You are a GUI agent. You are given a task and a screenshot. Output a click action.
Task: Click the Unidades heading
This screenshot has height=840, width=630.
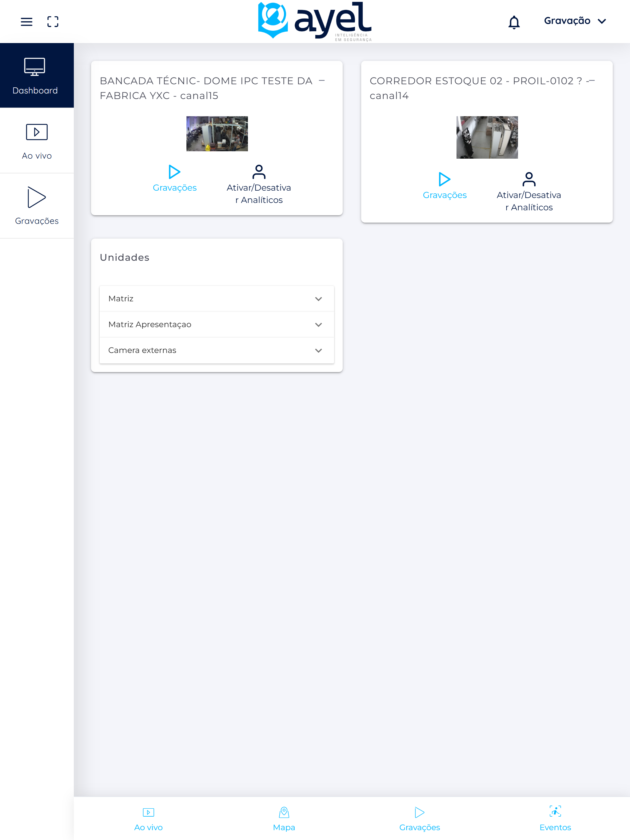tap(124, 257)
